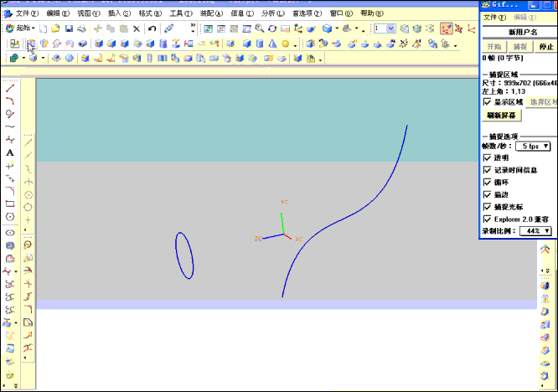Rotate the view with the circular arrows icon
The width and height of the screenshot is (558, 392).
coord(272,28)
